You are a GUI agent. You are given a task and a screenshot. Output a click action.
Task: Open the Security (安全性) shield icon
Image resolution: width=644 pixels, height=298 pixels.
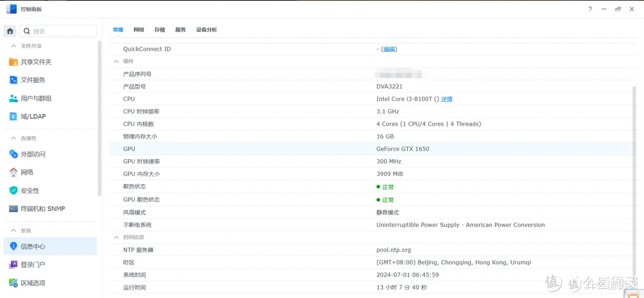[x=14, y=191]
